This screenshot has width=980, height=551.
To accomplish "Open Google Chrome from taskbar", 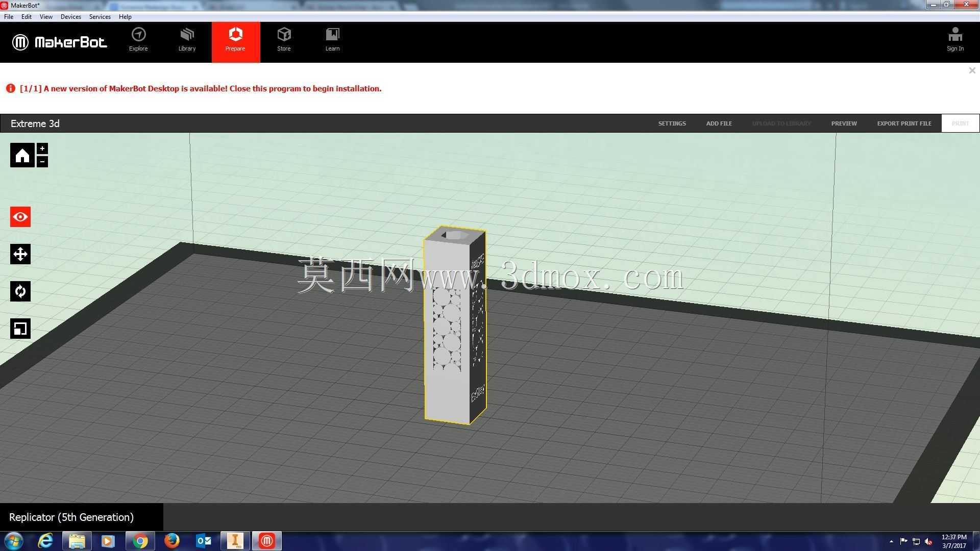I will tap(140, 541).
